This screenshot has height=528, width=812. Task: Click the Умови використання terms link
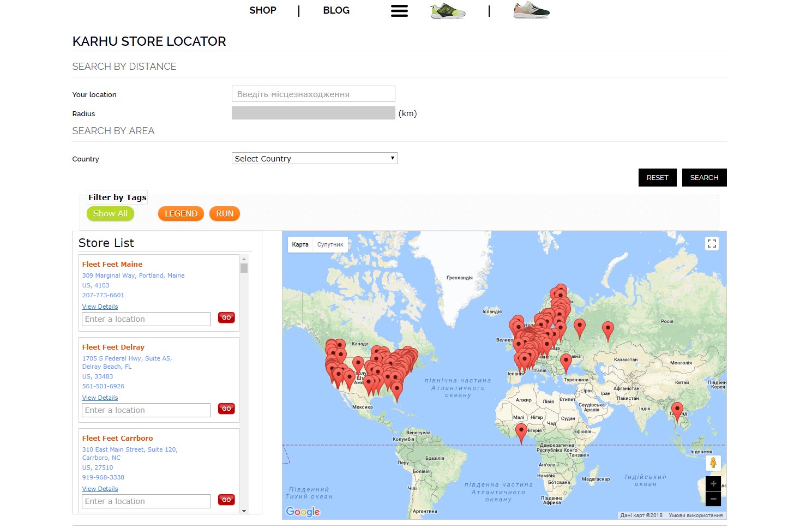click(x=695, y=515)
